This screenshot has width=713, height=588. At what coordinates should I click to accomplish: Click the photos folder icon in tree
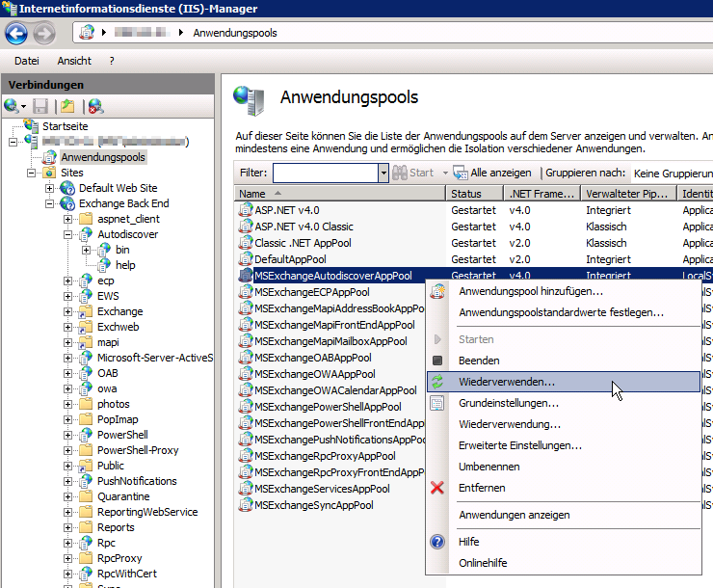[86, 404]
